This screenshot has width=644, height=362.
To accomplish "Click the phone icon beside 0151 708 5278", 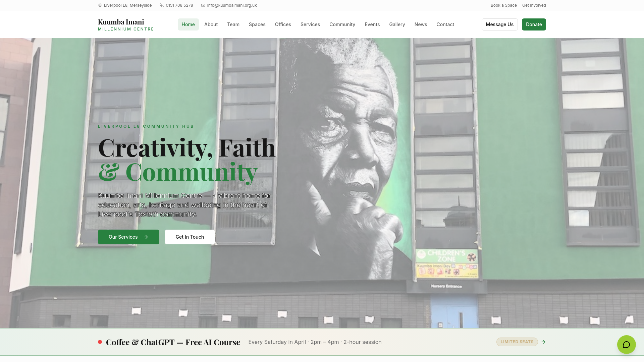I will [162, 5].
